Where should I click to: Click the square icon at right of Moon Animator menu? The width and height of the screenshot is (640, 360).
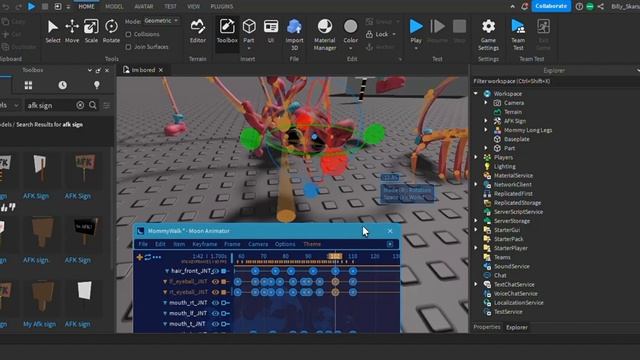click(x=390, y=244)
